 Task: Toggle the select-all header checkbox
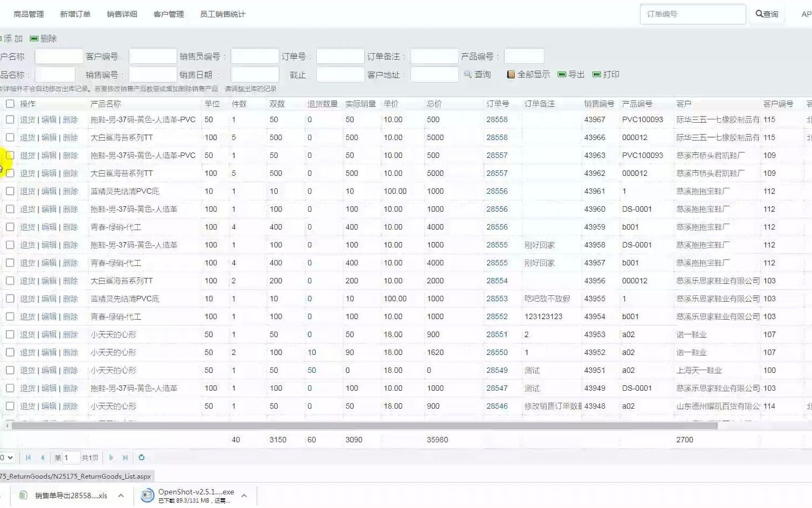pos(10,104)
